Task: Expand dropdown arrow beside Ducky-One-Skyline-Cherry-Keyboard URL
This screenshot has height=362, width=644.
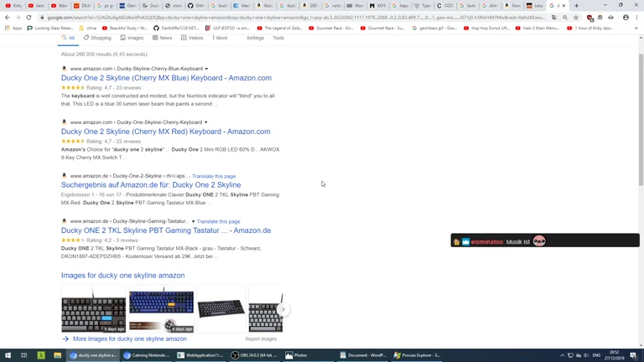Action: (x=205, y=122)
